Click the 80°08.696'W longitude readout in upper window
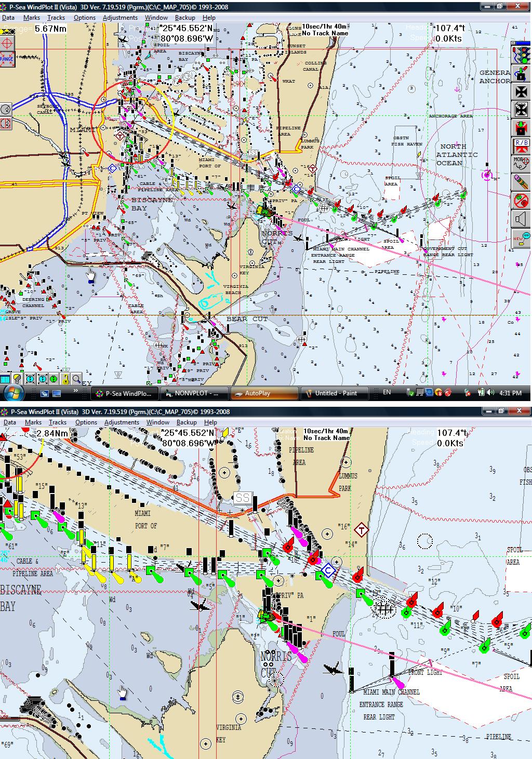The height and width of the screenshot is (759, 532). tap(187, 38)
